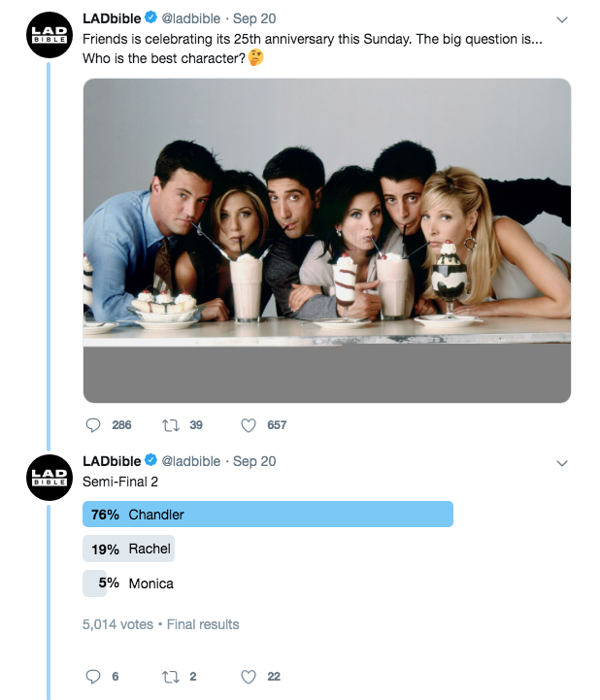Image resolution: width=600 pixels, height=700 pixels.
Task: Like the Friends anniversary tweet
Action: click(x=249, y=425)
